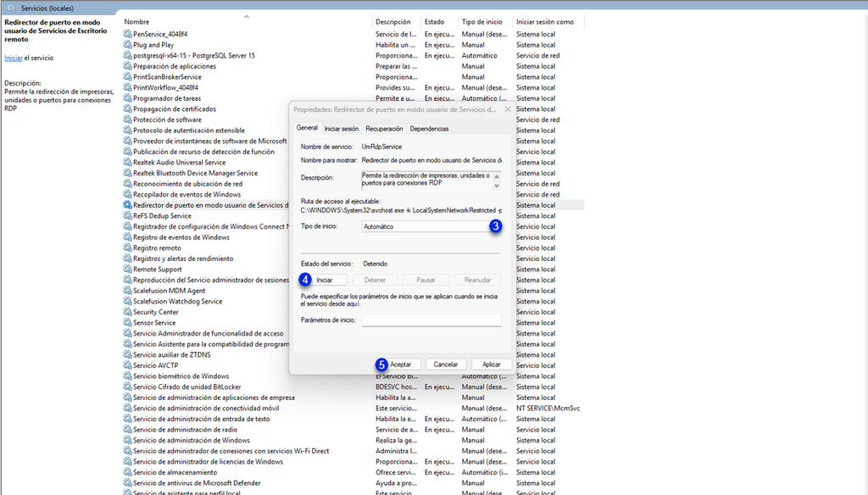Click the Pausar button
Image resolution: width=868 pixels, height=495 pixels.
[426, 281]
